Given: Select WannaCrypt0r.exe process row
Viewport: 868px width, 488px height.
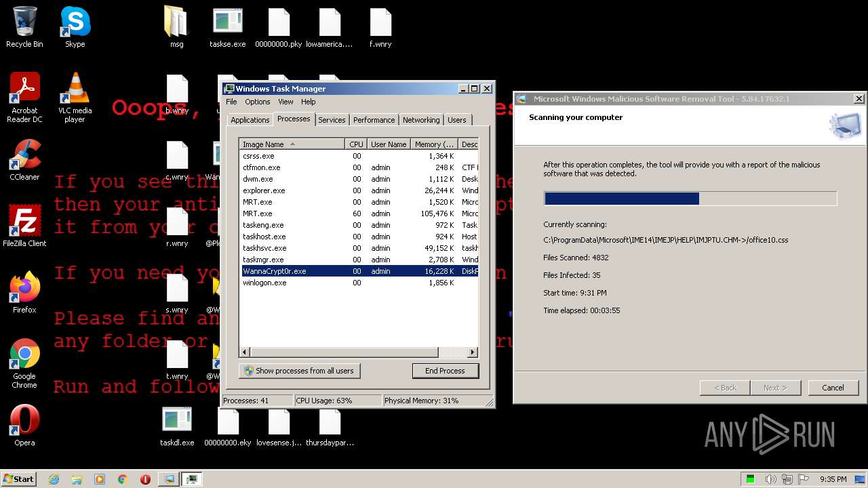Looking at the screenshot, I should [x=359, y=271].
